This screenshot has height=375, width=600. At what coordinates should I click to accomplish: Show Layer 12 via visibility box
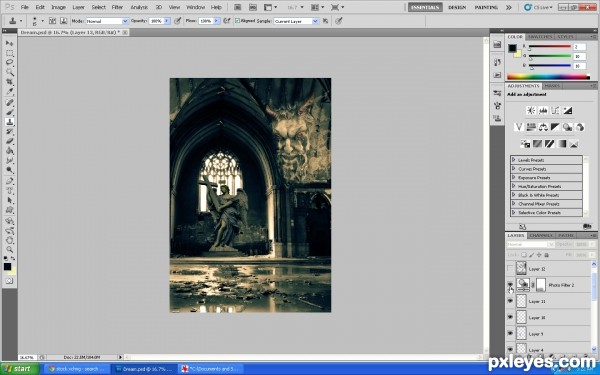[510, 269]
